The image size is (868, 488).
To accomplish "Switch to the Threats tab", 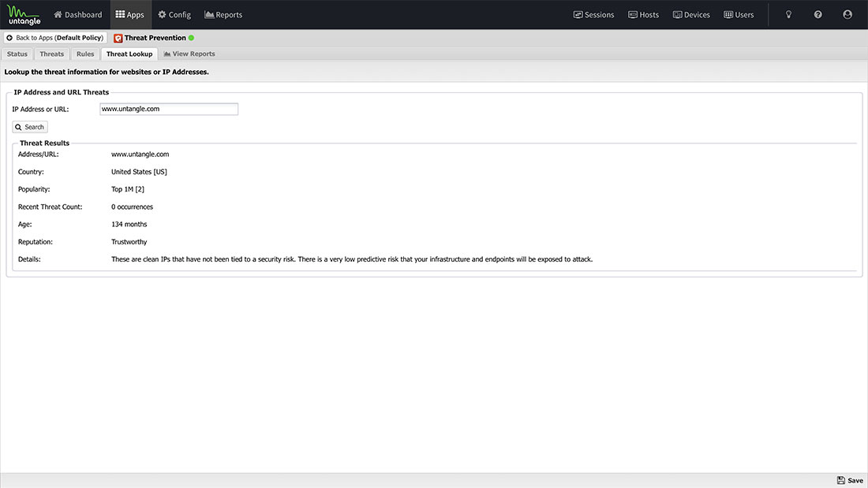I will pyautogui.click(x=51, y=54).
